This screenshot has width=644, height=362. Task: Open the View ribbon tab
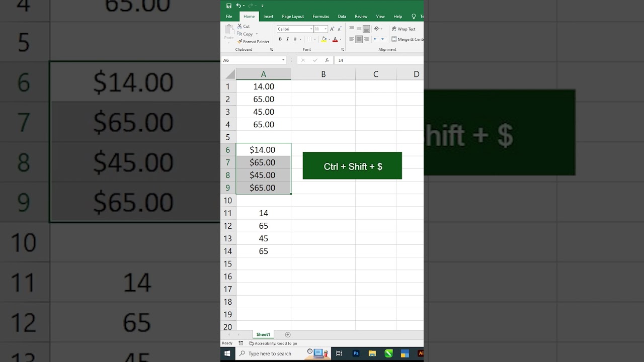point(380,17)
